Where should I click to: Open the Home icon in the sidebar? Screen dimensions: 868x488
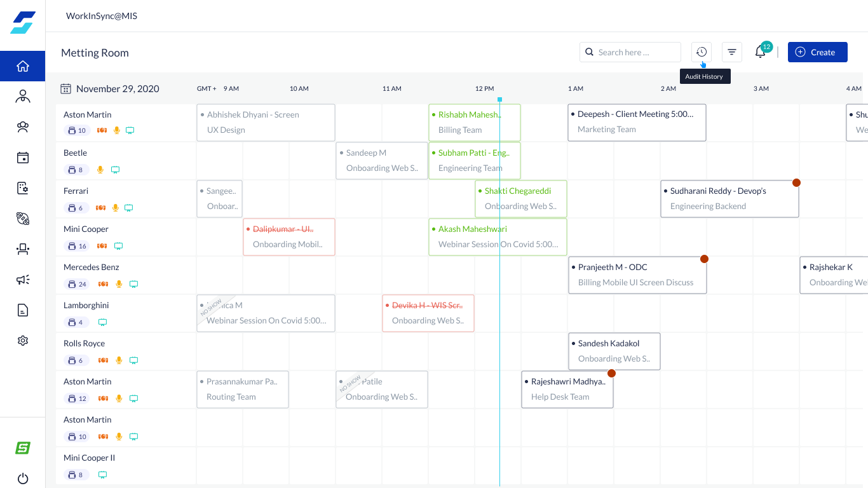coord(23,66)
